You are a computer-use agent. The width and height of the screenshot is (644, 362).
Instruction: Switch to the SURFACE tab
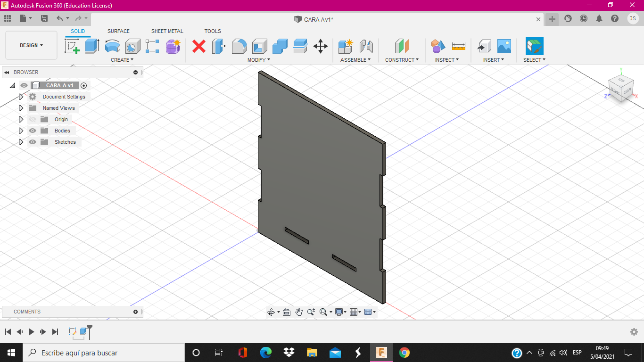(x=118, y=31)
